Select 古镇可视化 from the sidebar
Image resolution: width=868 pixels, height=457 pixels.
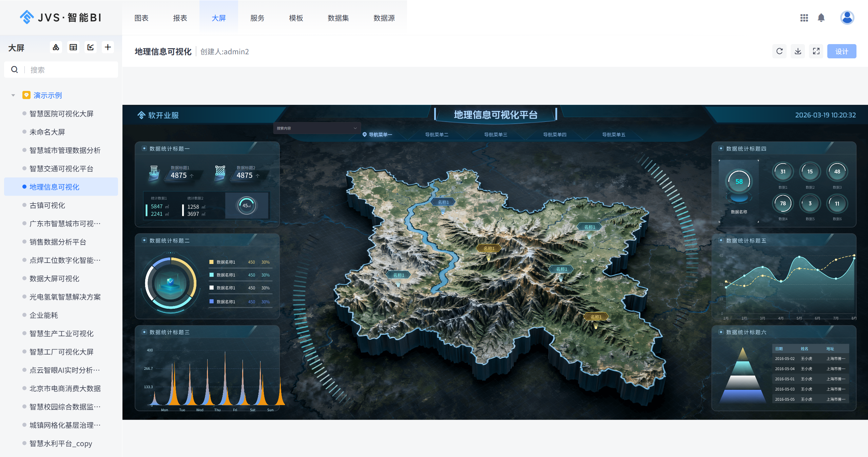(x=47, y=205)
